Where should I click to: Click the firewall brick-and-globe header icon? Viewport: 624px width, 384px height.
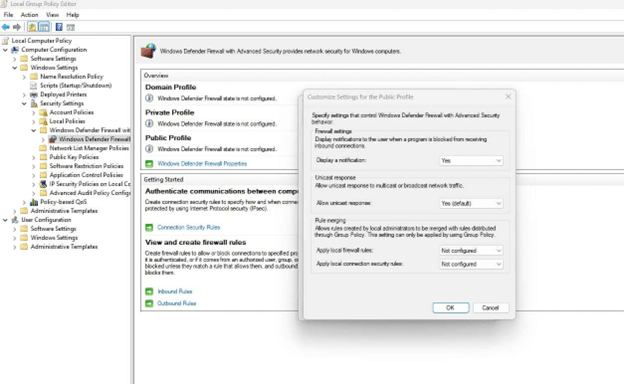[x=148, y=51]
